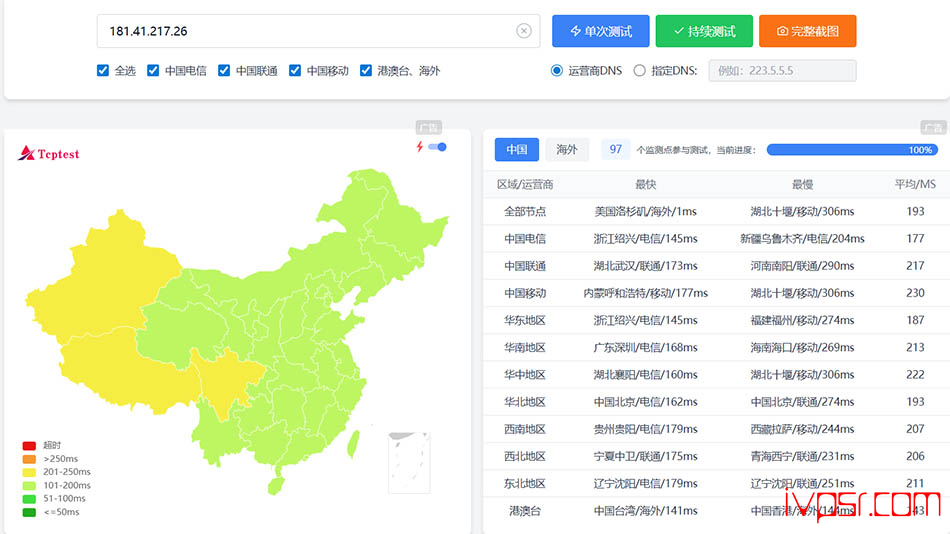Toggle the 港澳台、海外 checkbox
950x534 pixels.
366,70
